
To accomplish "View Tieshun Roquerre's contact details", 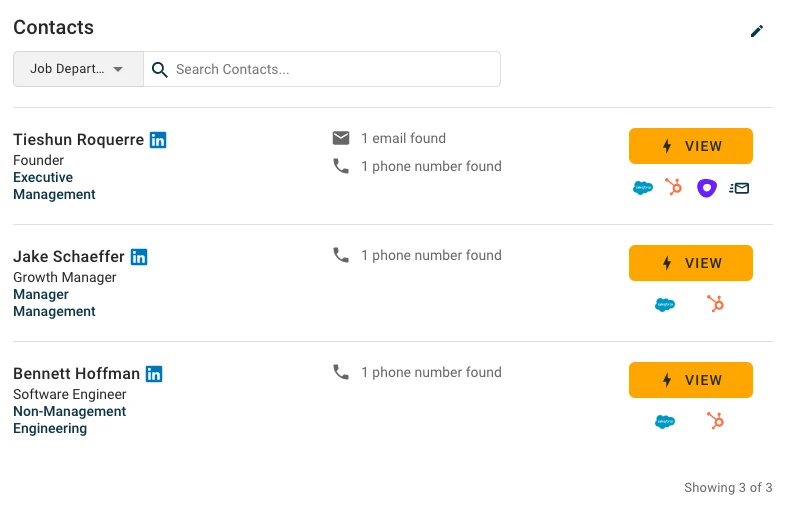I will pos(691,146).
